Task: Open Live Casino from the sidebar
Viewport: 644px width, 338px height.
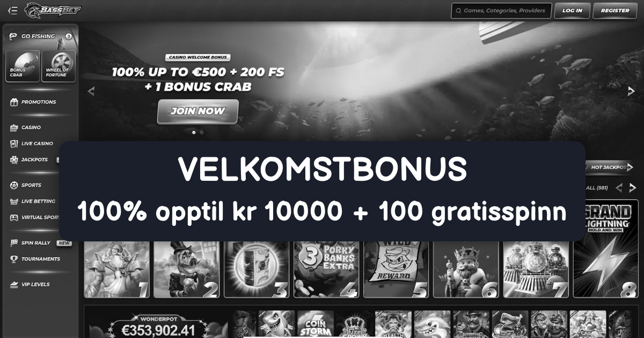Action: [32, 144]
